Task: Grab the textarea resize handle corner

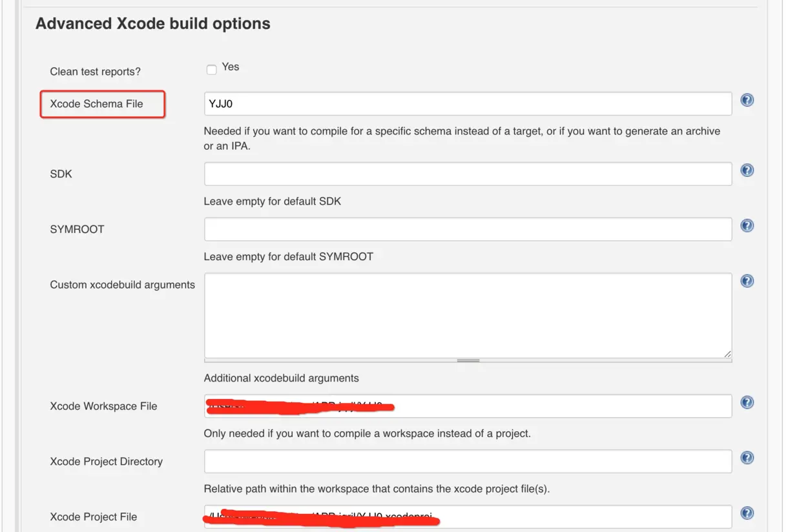Action: [x=727, y=353]
